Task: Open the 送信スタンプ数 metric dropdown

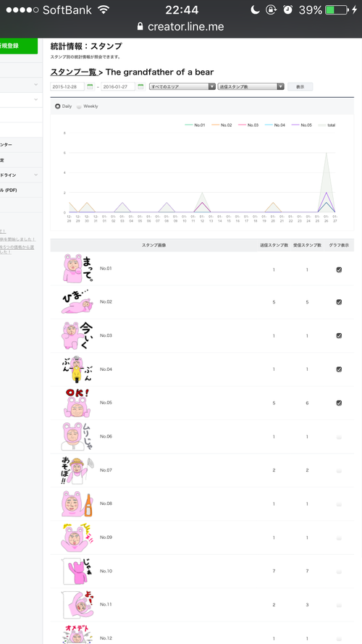Action: tap(251, 87)
